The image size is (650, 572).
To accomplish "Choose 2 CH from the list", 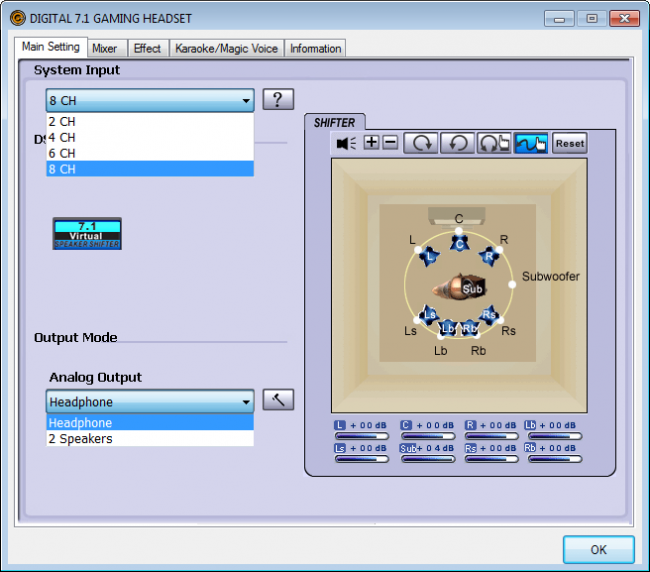I will [150, 121].
